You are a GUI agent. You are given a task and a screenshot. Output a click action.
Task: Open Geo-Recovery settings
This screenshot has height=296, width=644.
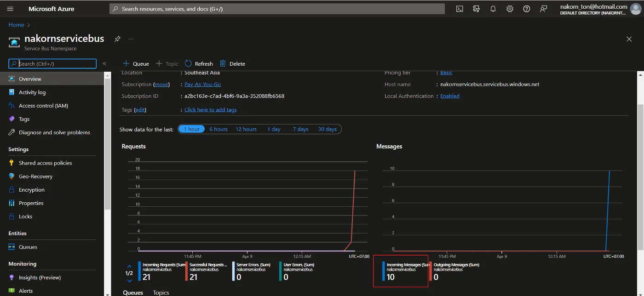click(x=35, y=176)
